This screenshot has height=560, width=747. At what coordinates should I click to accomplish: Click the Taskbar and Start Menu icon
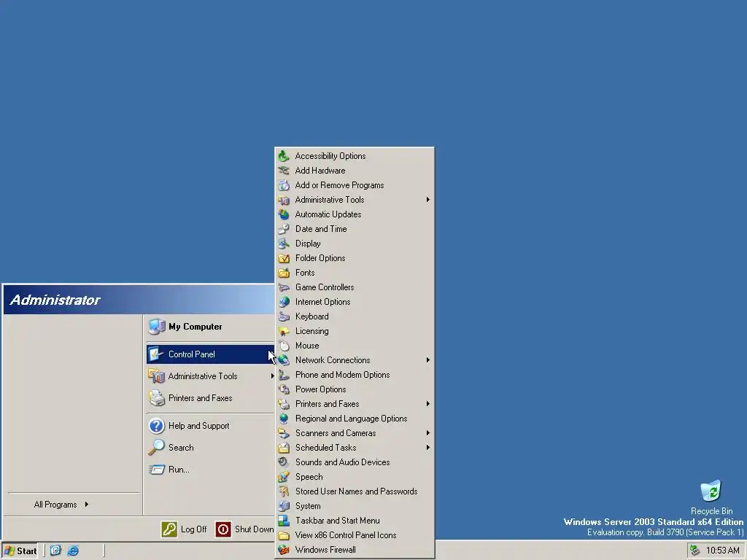point(284,521)
